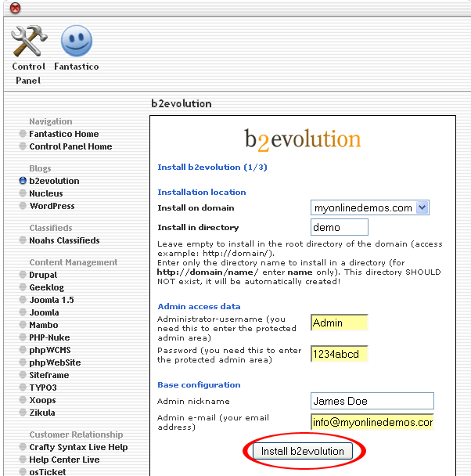Click the bullet beside Siteframe
The height and width of the screenshot is (476, 471).
[23, 374]
